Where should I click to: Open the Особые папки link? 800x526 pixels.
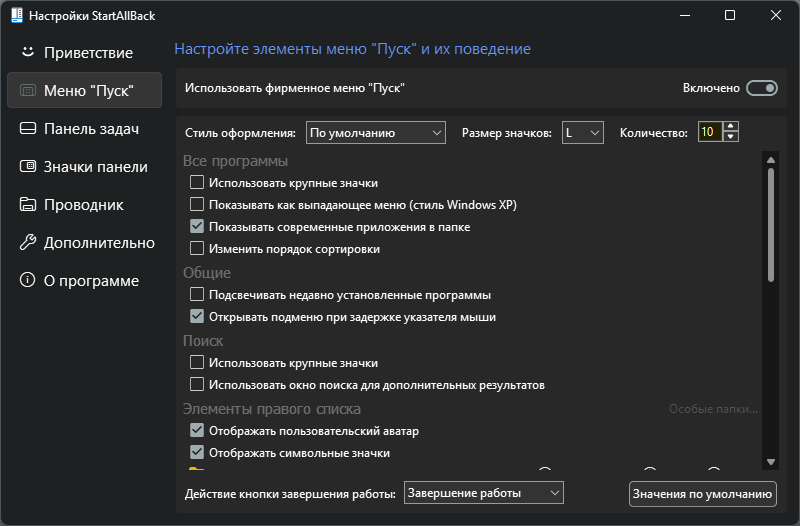[x=713, y=409]
